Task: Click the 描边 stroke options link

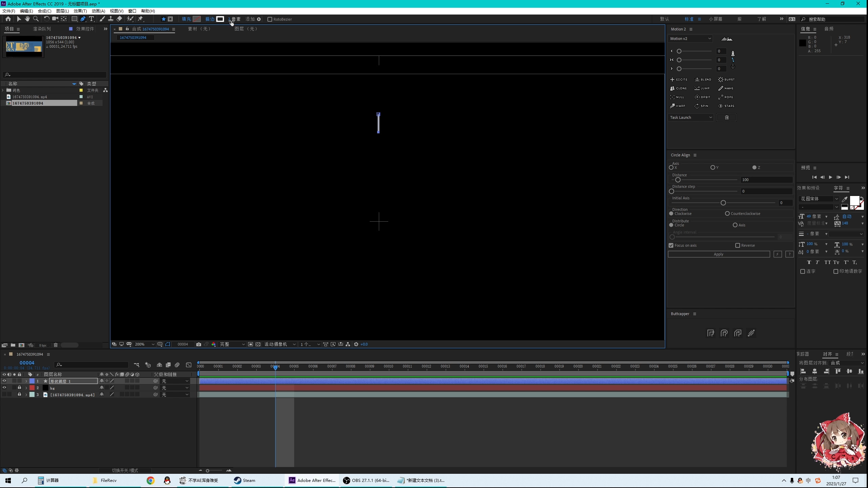Action: (210, 19)
